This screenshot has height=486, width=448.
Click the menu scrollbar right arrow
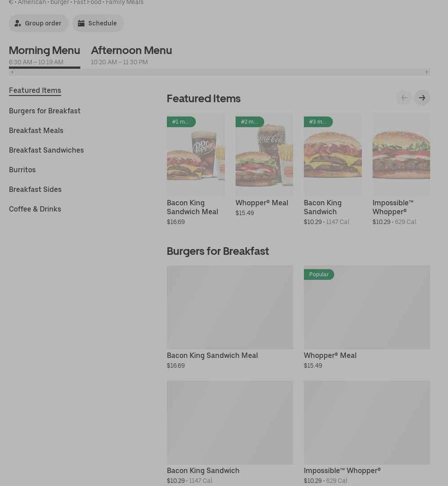(427, 72)
